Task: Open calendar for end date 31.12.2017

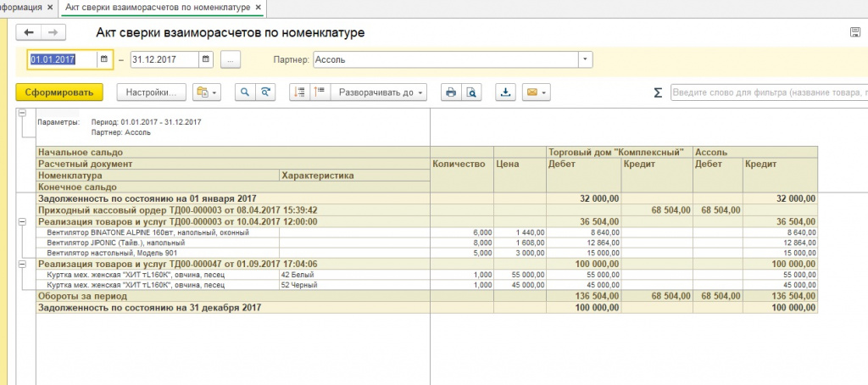Action: [x=206, y=59]
